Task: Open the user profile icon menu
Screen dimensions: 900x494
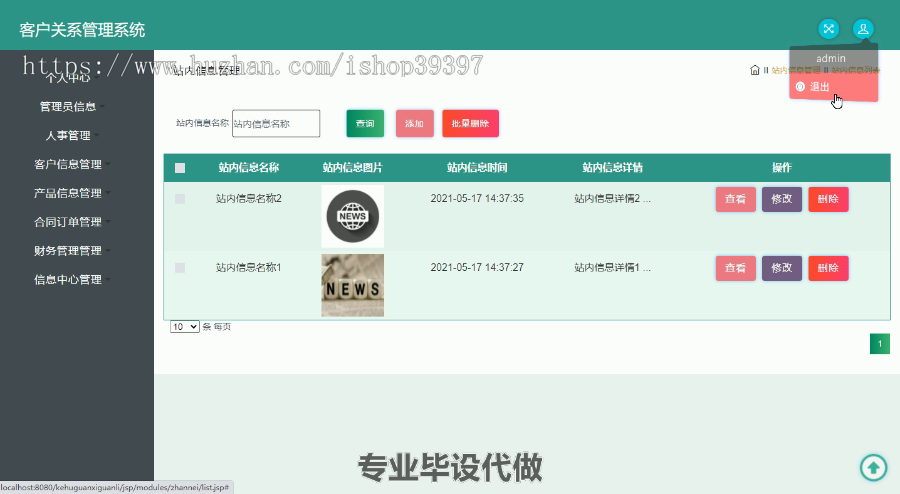Action: click(x=863, y=29)
